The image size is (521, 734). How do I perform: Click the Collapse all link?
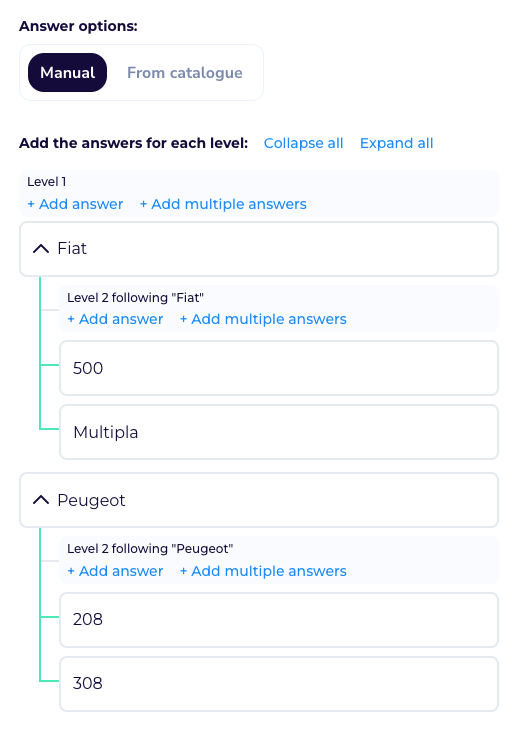(303, 143)
